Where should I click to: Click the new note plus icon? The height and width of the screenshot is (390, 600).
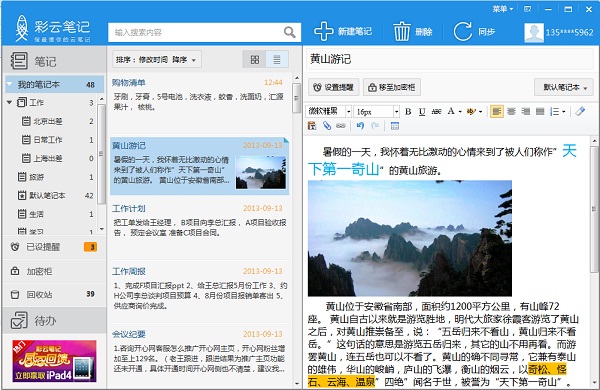click(323, 31)
